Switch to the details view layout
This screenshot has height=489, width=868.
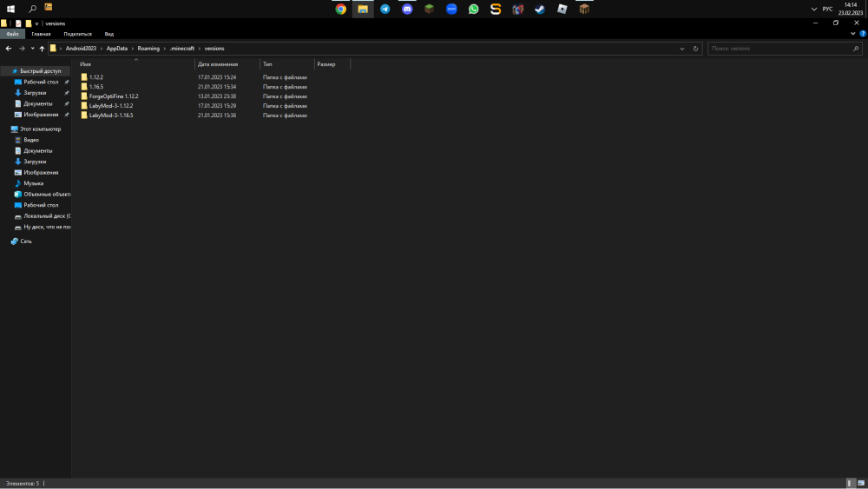pos(851,484)
